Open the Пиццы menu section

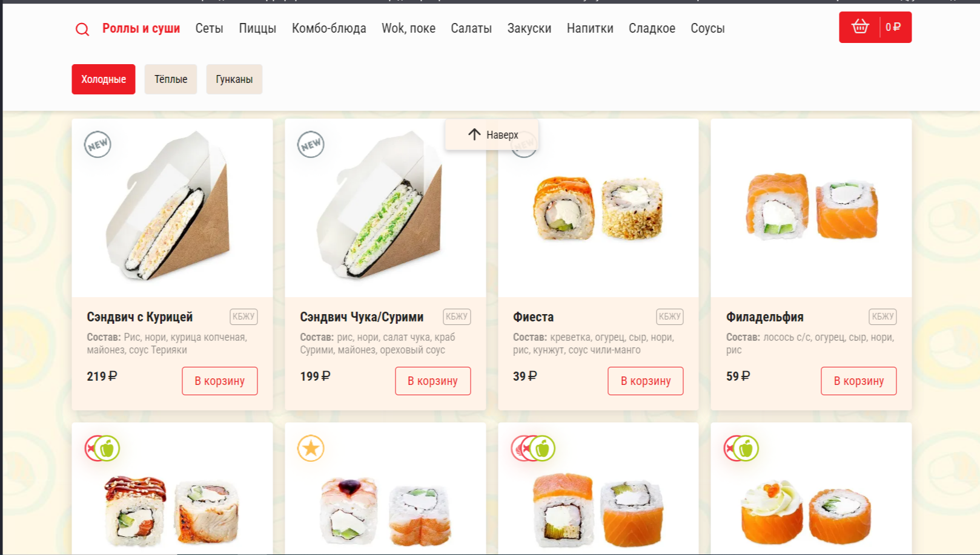tap(257, 28)
